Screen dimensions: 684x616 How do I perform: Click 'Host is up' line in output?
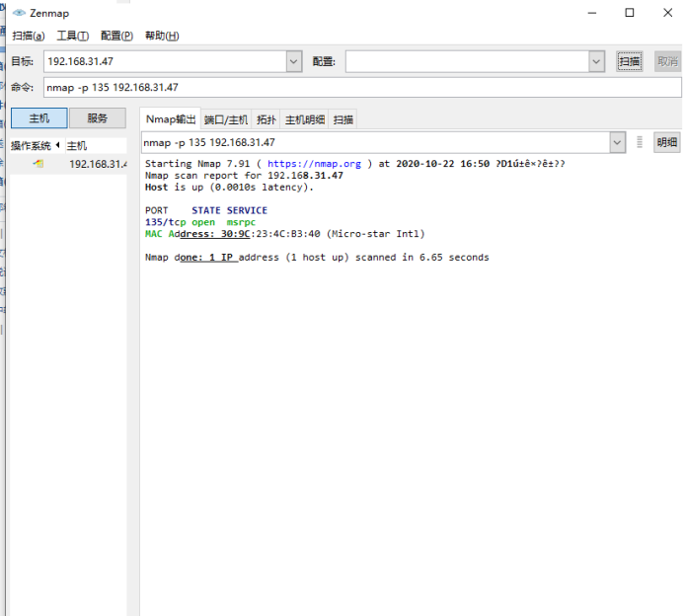pyautogui.click(x=229, y=188)
